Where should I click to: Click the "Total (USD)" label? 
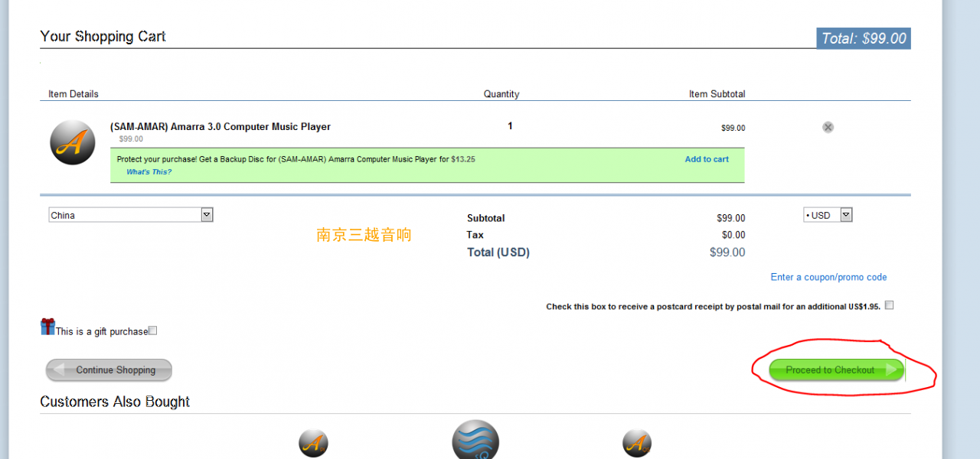click(498, 252)
